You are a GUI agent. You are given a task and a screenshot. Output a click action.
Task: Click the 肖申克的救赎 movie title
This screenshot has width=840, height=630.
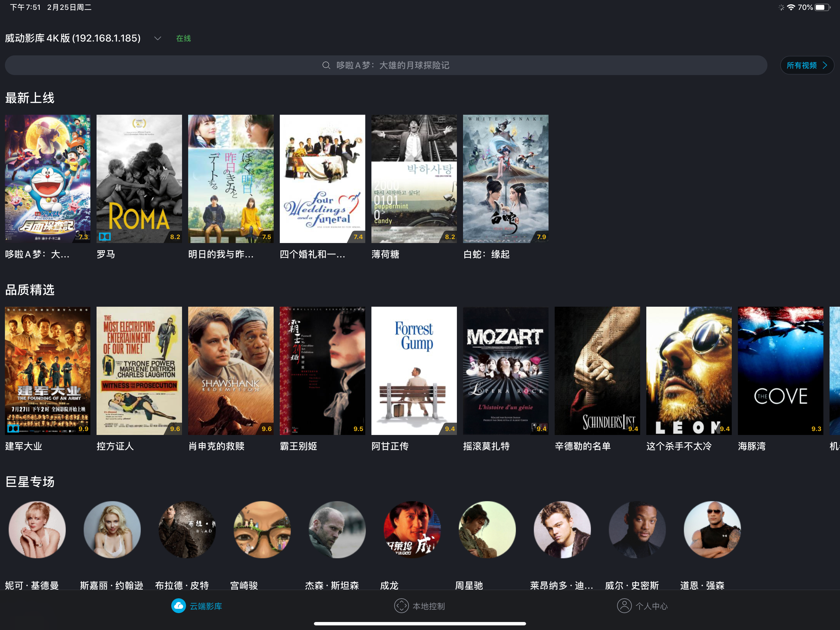(x=216, y=446)
